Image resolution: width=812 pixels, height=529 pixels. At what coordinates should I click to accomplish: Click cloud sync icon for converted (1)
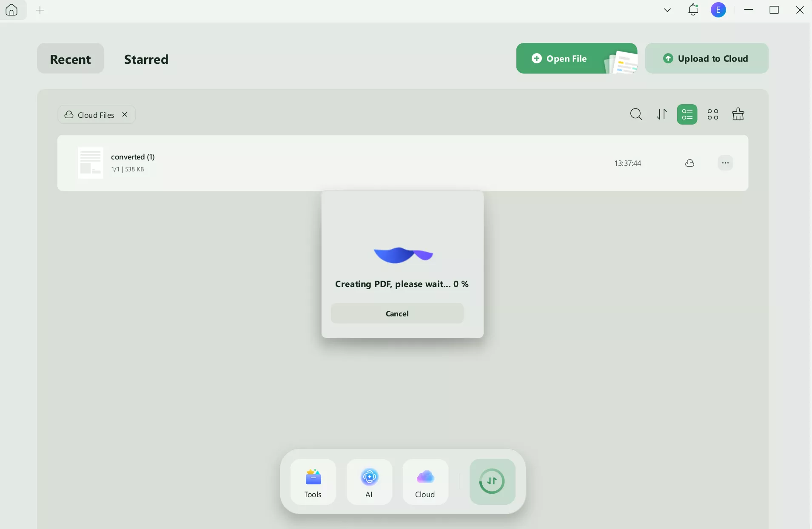[x=689, y=163]
